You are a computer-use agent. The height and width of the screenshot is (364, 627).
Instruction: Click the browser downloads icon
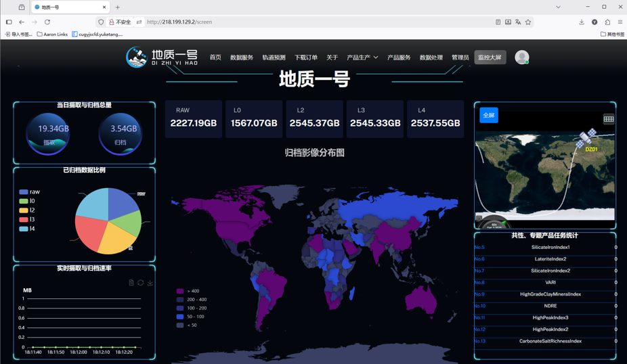[x=582, y=22]
